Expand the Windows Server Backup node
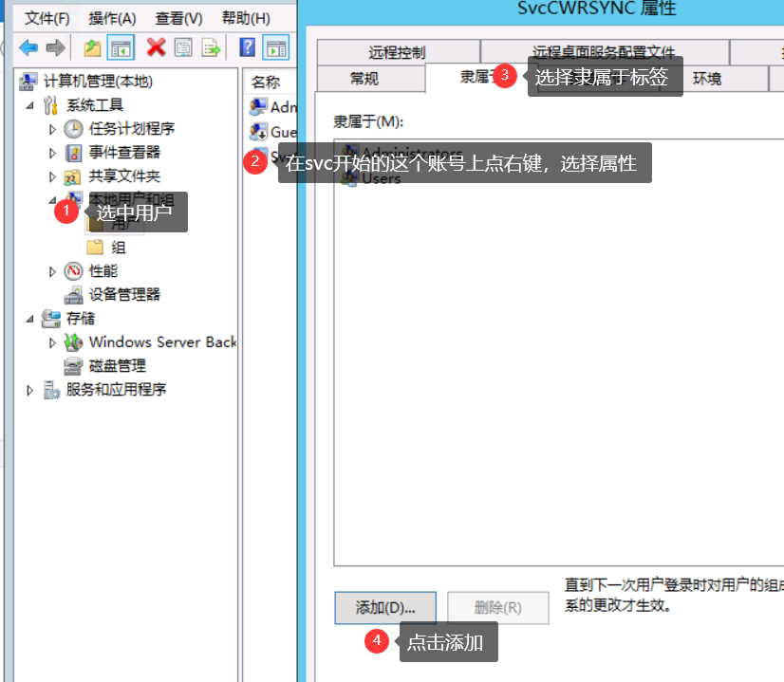This screenshot has width=784, height=682. [52, 342]
